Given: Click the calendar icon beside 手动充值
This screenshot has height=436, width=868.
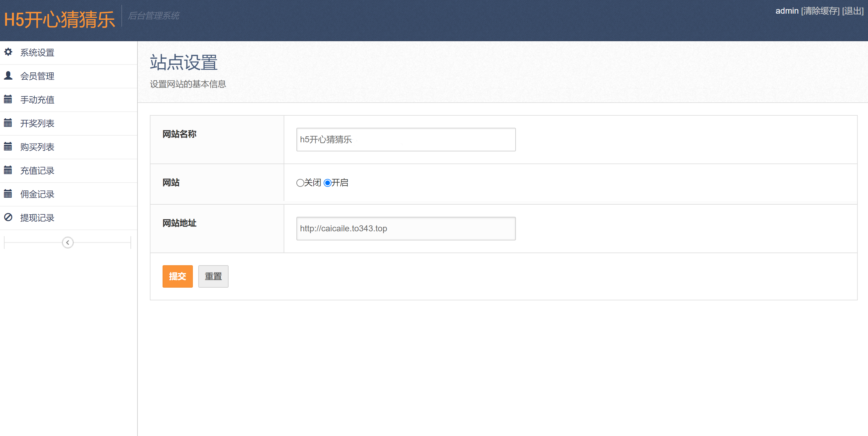Looking at the screenshot, I should tap(8, 99).
